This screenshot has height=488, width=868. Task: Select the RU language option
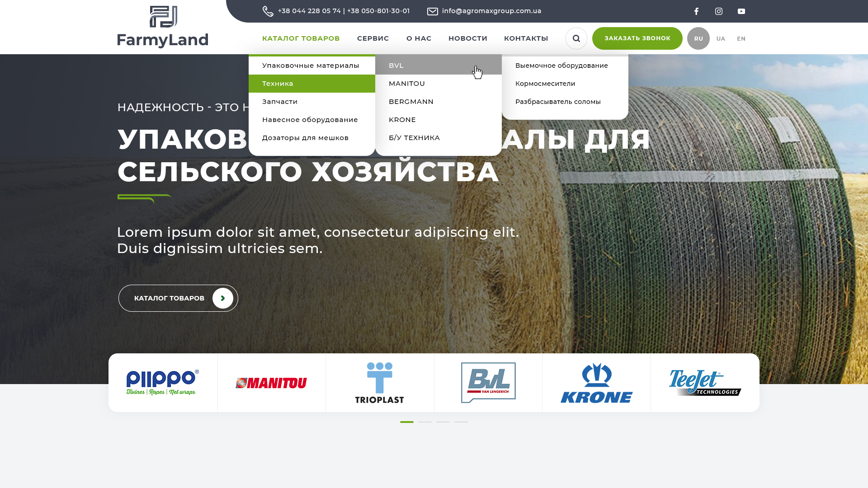pos(698,39)
